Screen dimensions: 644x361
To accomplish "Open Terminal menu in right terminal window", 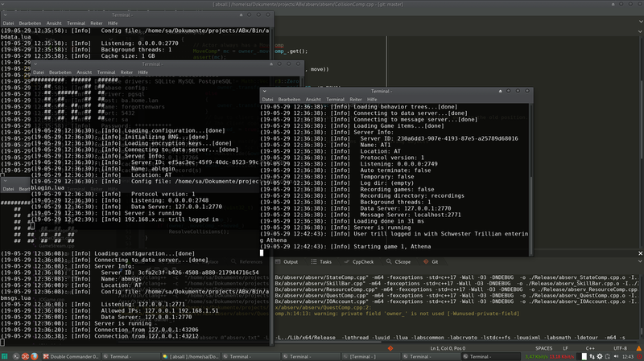I will 335,99.
